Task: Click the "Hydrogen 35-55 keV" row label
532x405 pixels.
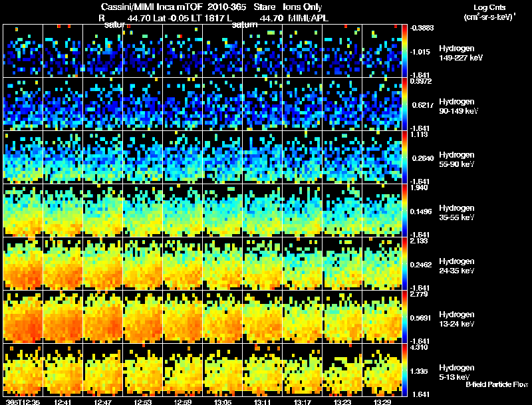Action: (x=457, y=213)
